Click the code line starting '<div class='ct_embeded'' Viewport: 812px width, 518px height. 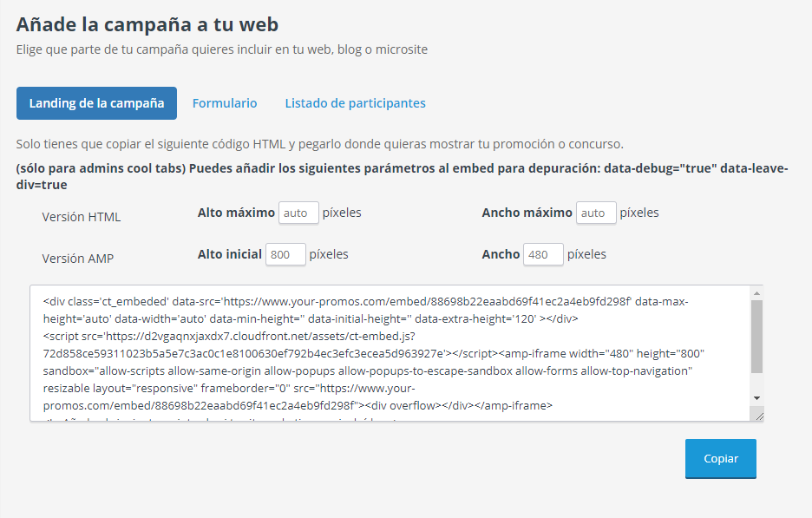pos(365,301)
